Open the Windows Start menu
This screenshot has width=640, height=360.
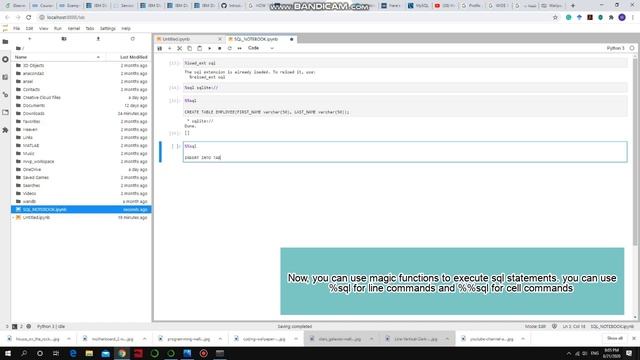[x=8, y=353]
